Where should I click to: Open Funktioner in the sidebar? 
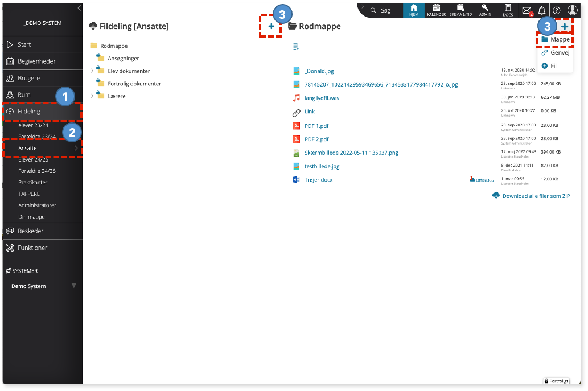(42, 248)
